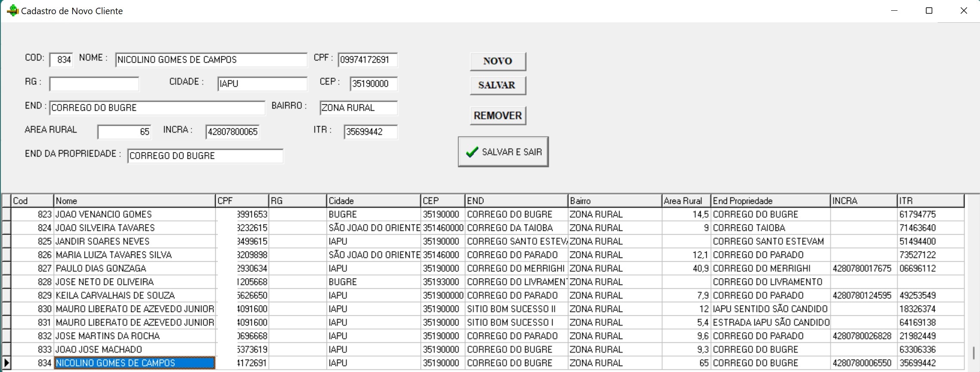This screenshot has width=980, height=372.
Task: Click the grid vertical scrollbar thumb
Action: [973, 353]
